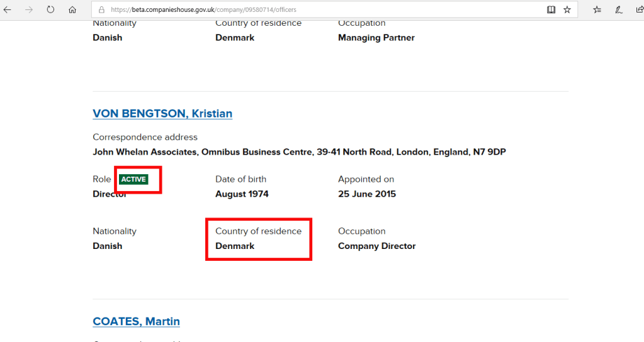This screenshot has height=342, width=644.
Task: Add this page to favorites with star
Action: tap(567, 10)
